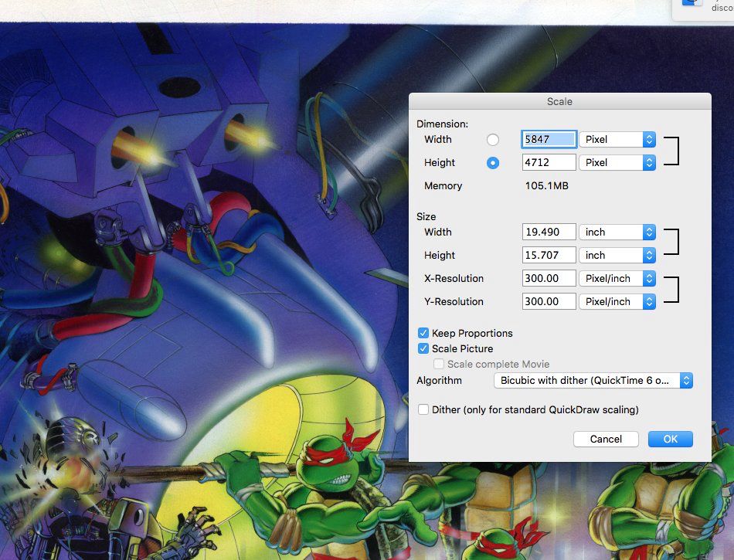Click the Scale dialog title bar
734x560 pixels.
click(560, 101)
